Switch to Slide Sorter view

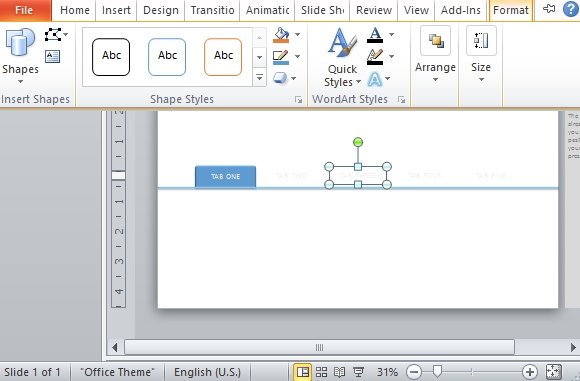click(321, 372)
